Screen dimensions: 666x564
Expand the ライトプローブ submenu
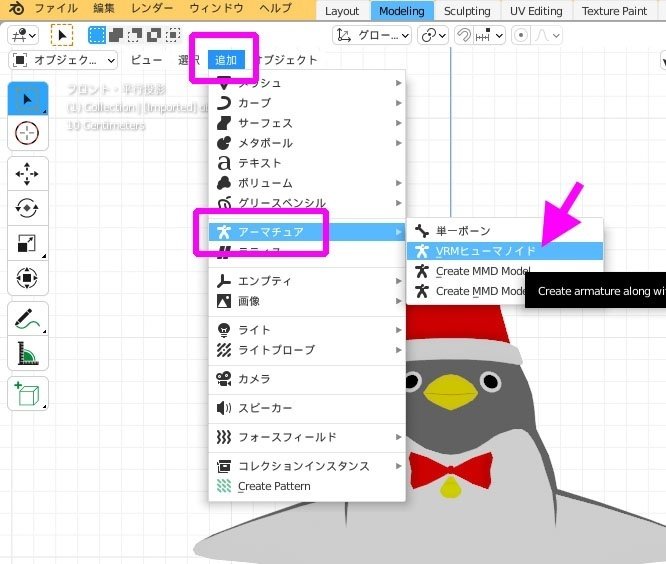pyautogui.click(x=307, y=350)
